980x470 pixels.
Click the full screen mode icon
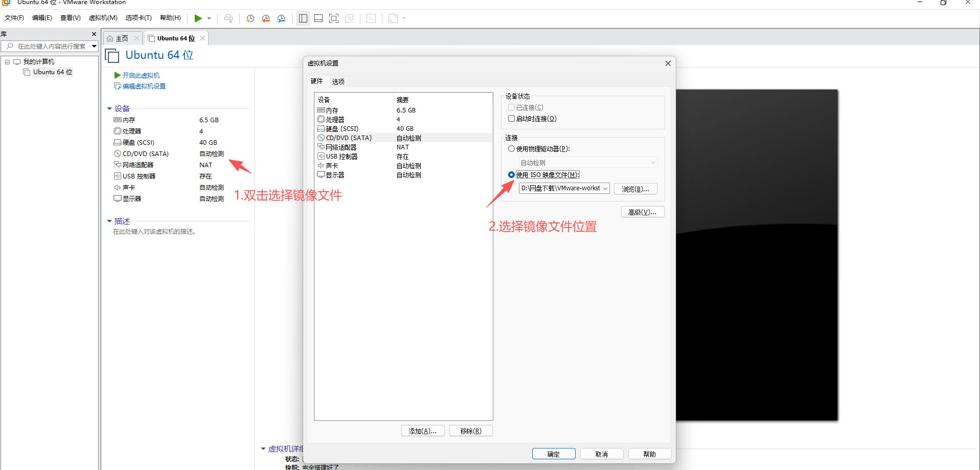tap(334, 18)
